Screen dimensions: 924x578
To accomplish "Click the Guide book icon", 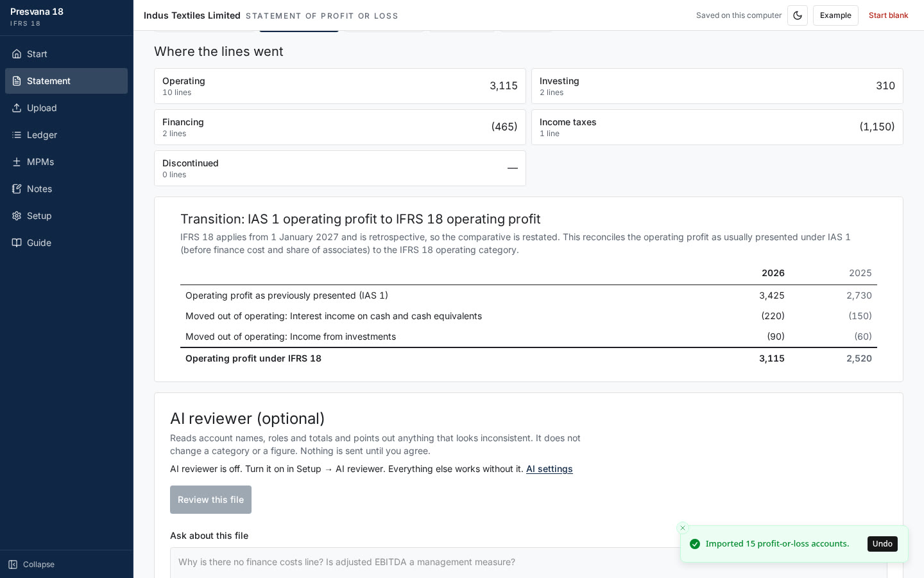I will pos(17,243).
